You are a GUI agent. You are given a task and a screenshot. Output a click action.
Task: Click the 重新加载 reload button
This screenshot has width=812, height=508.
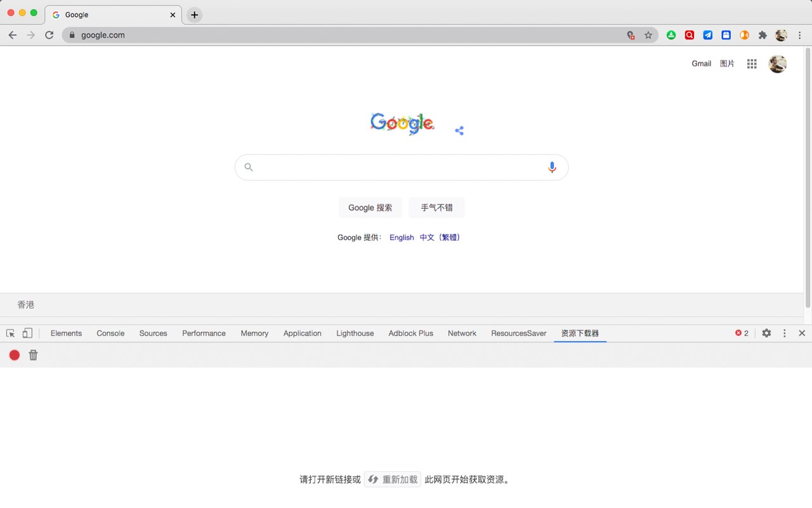pos(393,479)
